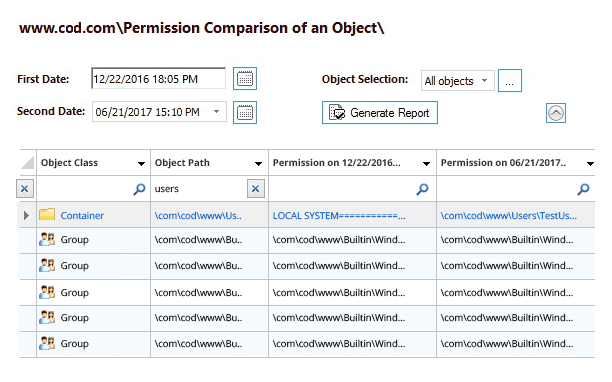Click search icon in Object Class filter
Viewport: 612px width, 382px height.
coord(139,189)
